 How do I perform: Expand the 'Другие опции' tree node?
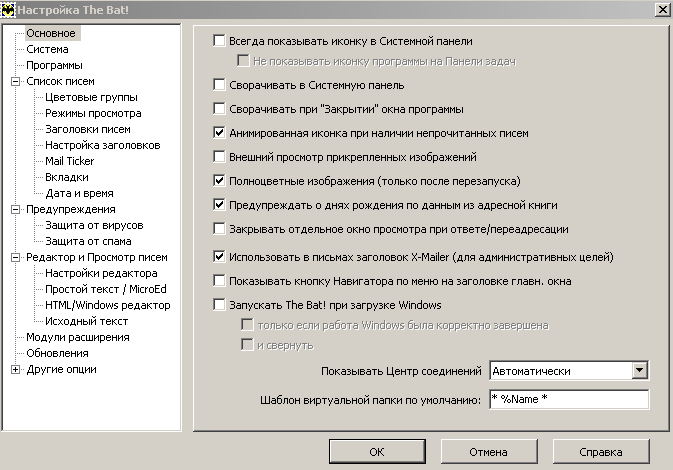[15, 369]
